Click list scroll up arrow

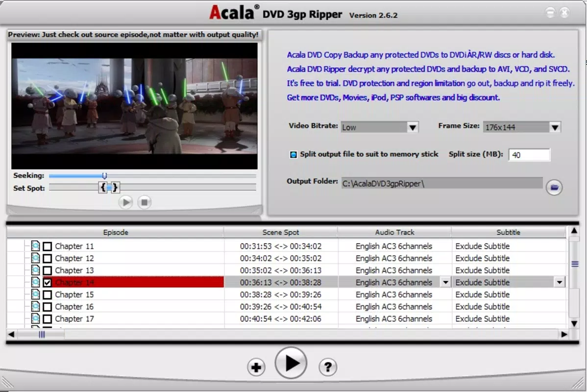click(x=574, y=231)
